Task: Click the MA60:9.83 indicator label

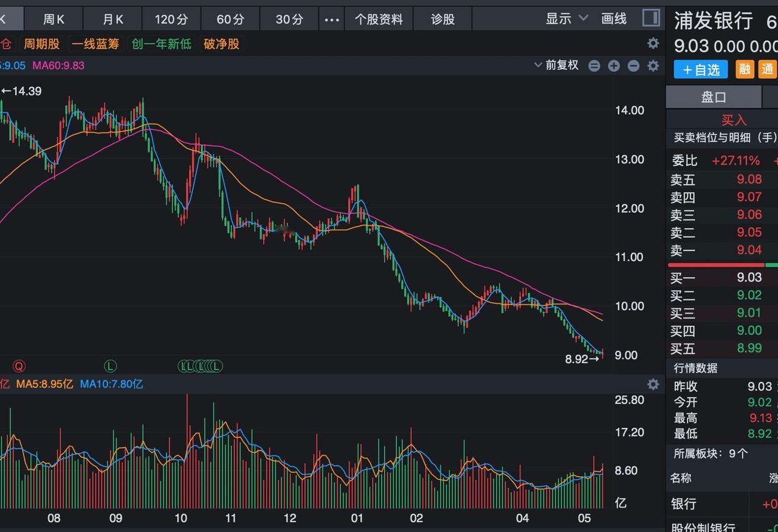Action: coord(58,66)
